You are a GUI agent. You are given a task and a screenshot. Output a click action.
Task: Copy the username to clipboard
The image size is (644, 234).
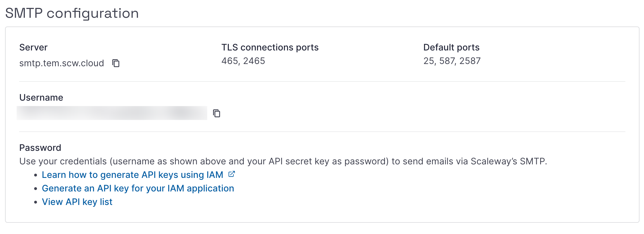216,113
